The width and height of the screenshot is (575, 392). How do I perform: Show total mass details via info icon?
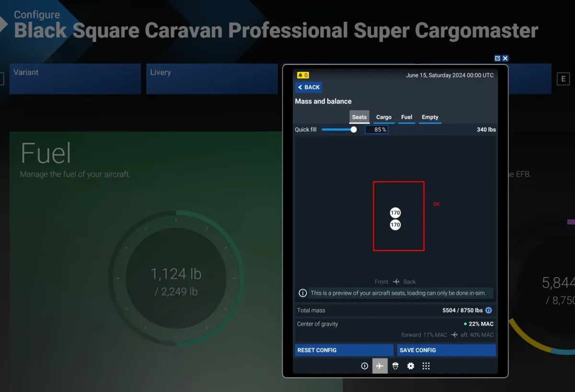(489, 310)
